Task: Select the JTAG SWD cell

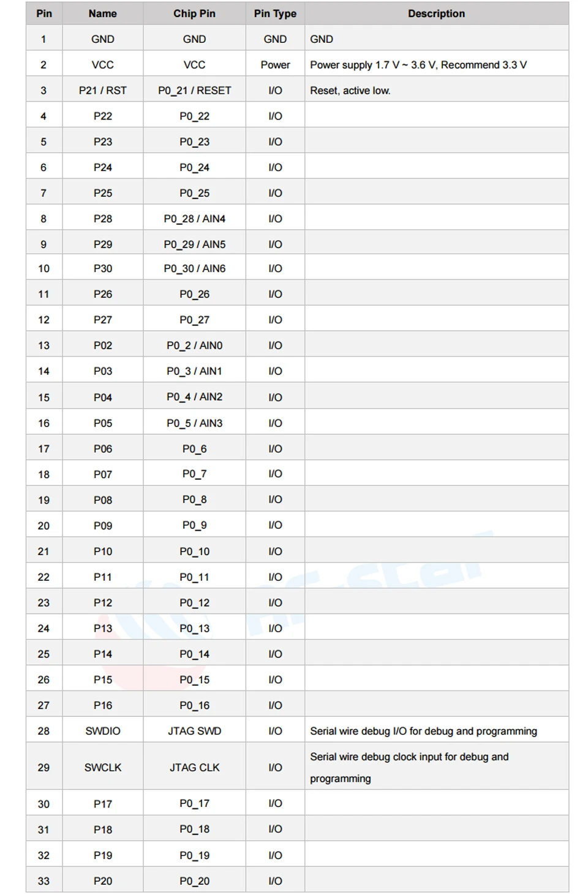Action: (194, 730)
